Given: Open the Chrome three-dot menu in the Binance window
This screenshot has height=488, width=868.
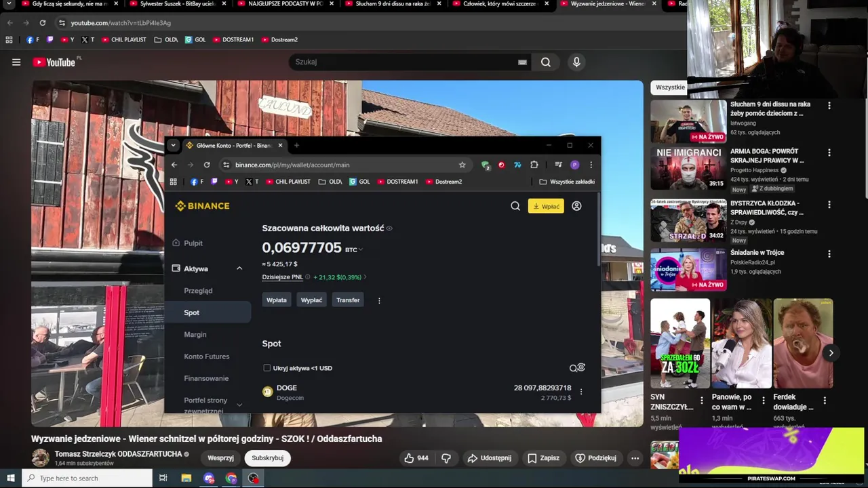Looking at the screenshot, I should 591,165.
